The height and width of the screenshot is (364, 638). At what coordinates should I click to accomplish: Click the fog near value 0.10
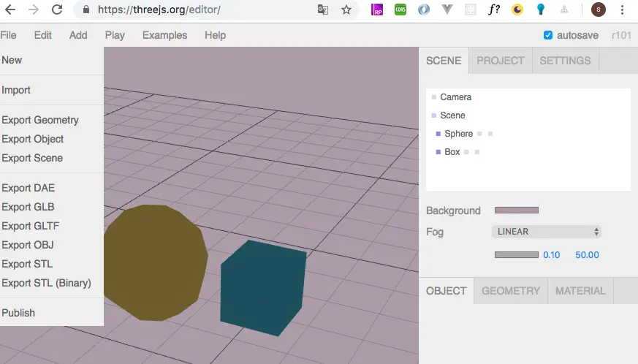point(551,255)
